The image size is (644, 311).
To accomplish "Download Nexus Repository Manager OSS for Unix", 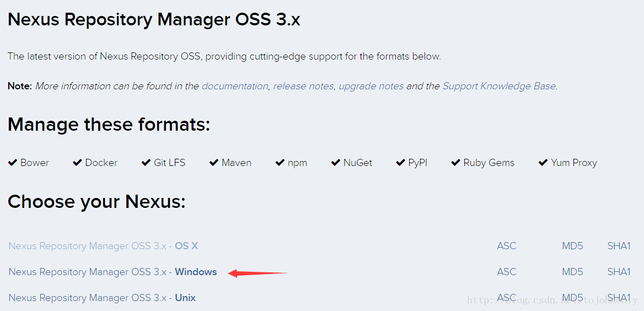I will (x=102, y=297).
